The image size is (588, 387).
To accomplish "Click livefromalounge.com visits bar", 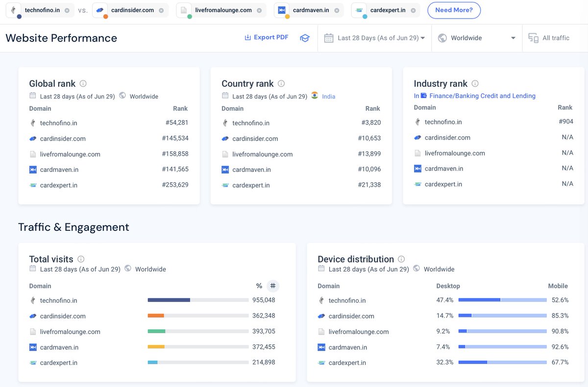I will coord(198,332).
